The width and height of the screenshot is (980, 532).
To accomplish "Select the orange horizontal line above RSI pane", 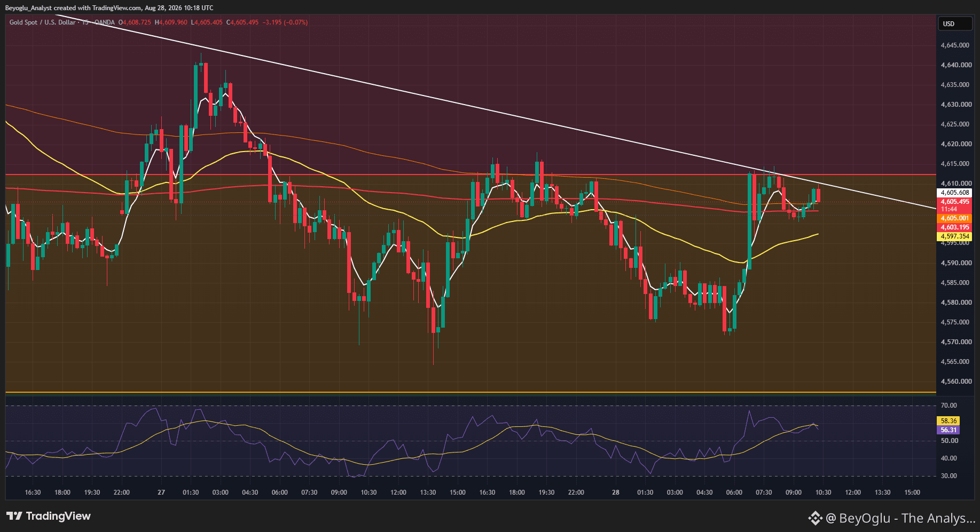I will tap(470, 393).
